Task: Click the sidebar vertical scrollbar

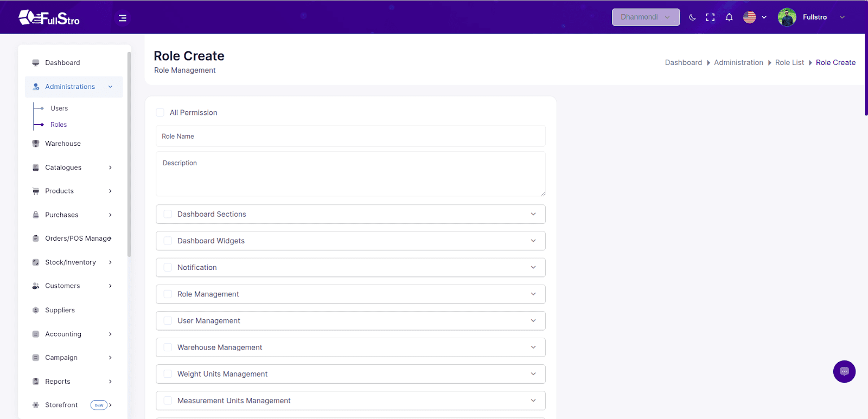Action: 129,154
